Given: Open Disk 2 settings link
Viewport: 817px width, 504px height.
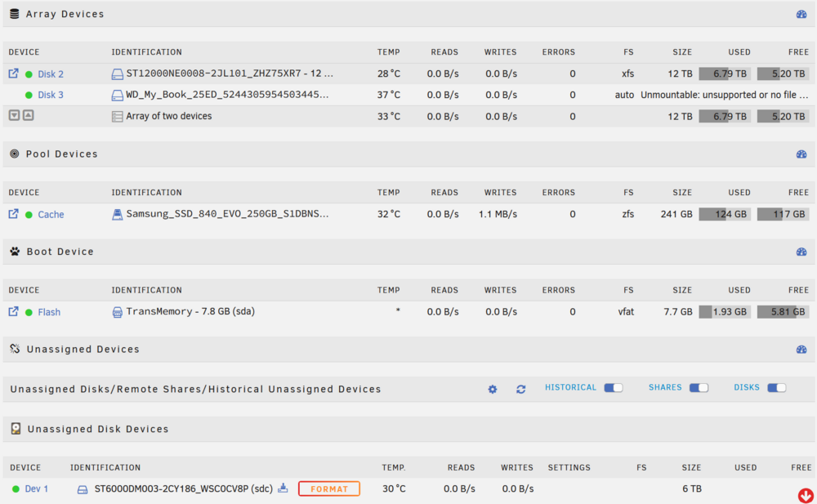Looking at the screenshot, I should 51,74.
